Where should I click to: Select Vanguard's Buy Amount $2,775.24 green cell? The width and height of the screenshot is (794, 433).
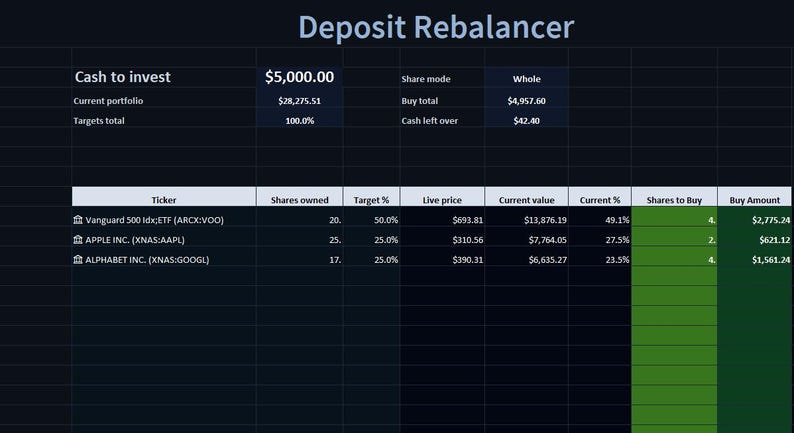755,220
